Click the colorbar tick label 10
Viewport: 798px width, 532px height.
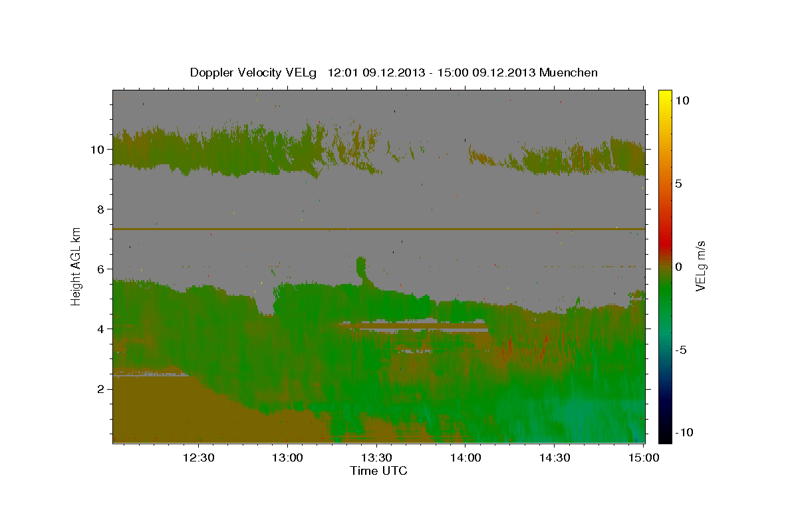[x=682, y=100]
